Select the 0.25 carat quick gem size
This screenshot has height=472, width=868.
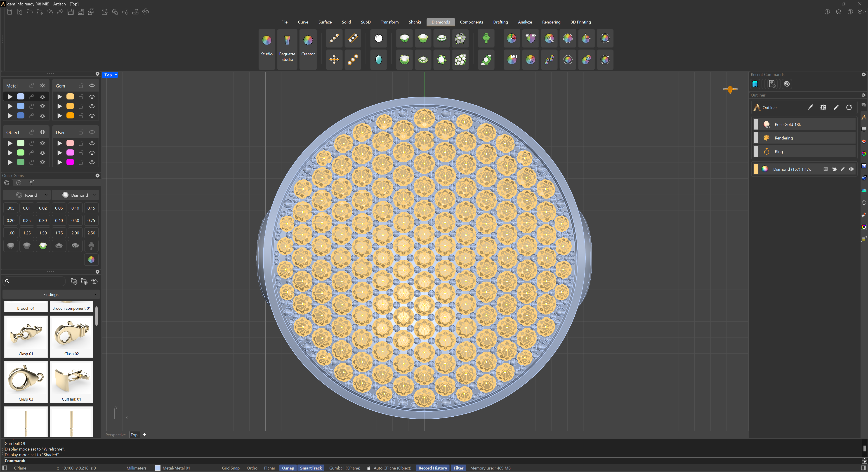pyautogui.click(x=27, y=220)
